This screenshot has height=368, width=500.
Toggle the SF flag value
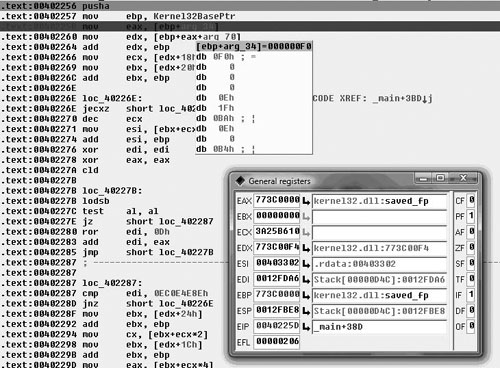(471, 263)
